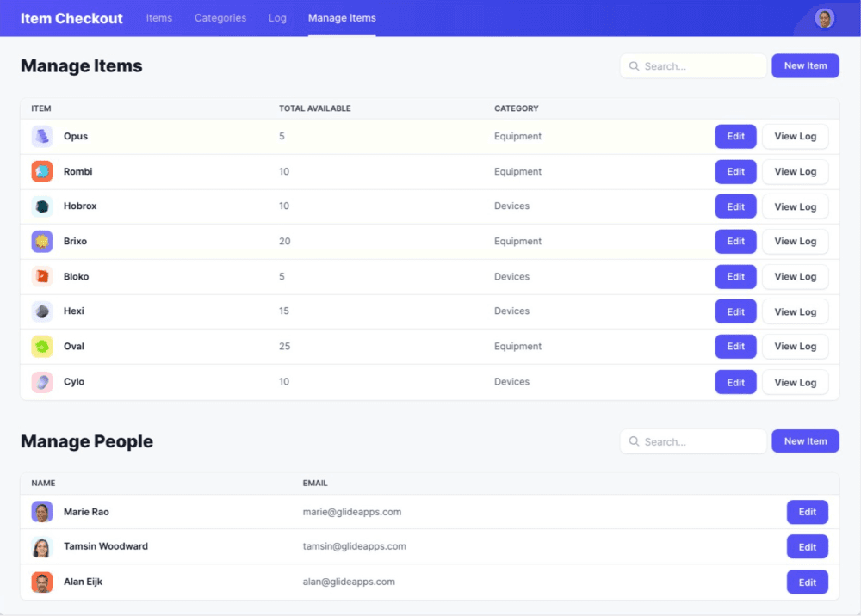Image resolution: width=861 pixels, height=616 pixels.
Task: Click the Bloko item icon
Action: pos(41,276)
